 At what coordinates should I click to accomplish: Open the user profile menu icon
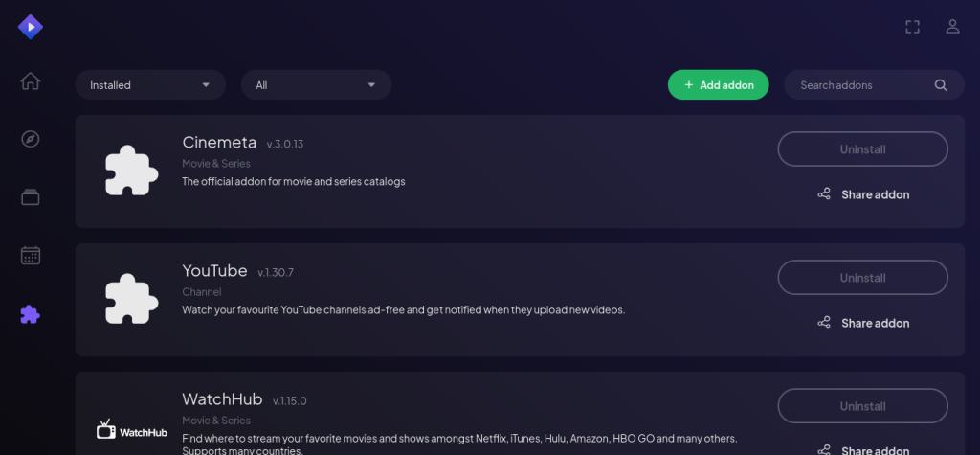(x=952, y=27)
